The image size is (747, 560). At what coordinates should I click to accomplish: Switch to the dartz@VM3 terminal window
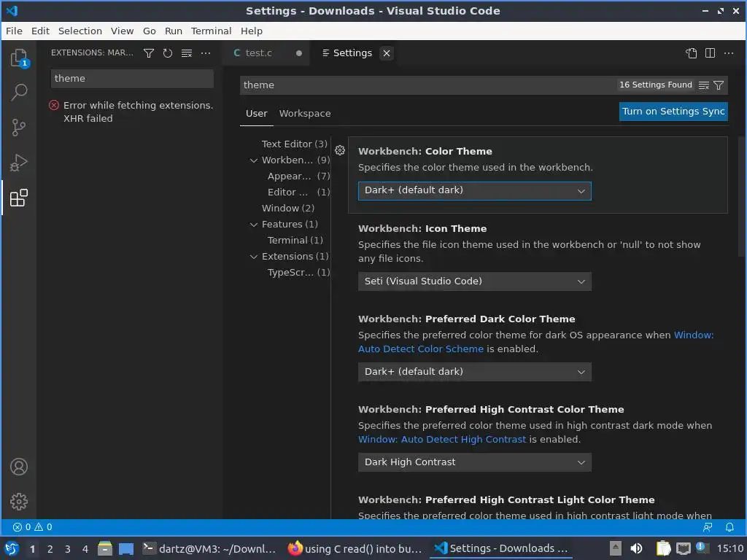(209, 548)
